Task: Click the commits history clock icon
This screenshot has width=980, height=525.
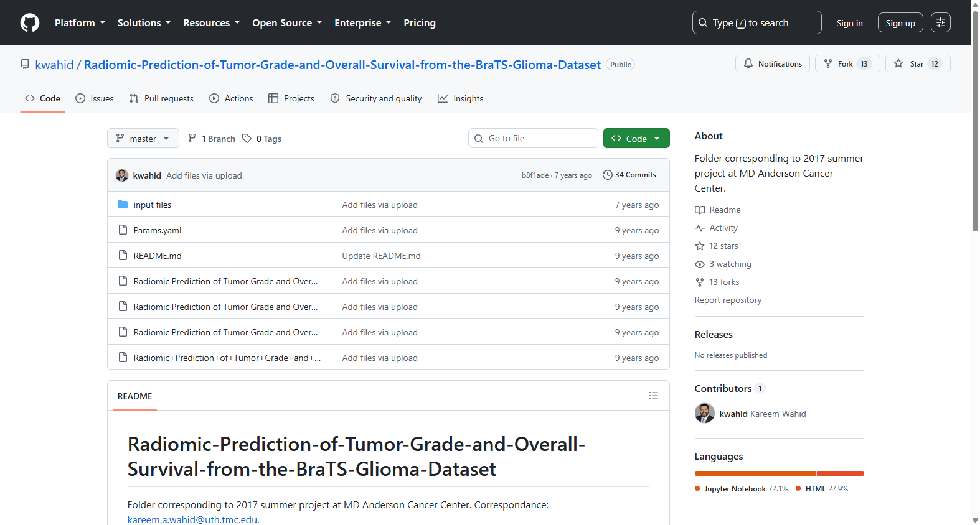Action: coord(608,175)
